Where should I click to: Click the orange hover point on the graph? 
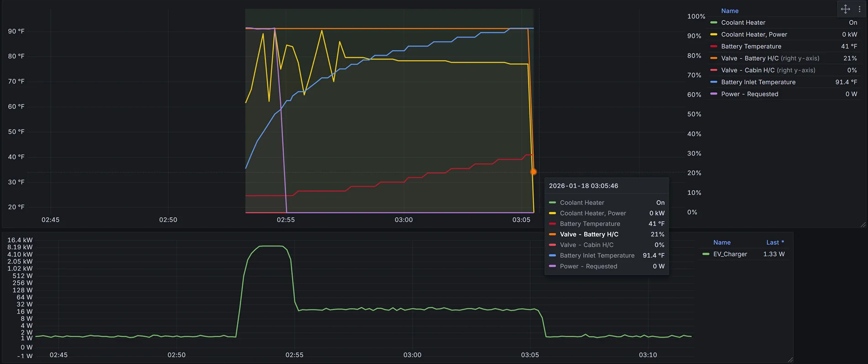pos(533,172)
